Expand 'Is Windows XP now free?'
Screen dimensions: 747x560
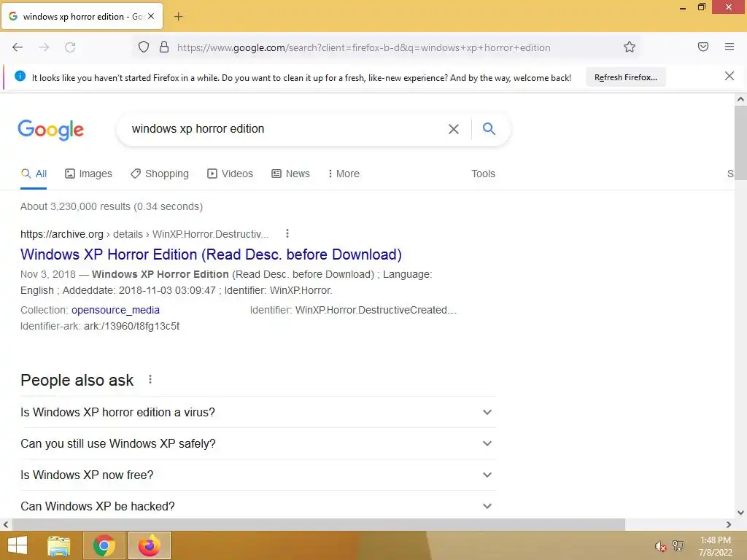point(258,475)
